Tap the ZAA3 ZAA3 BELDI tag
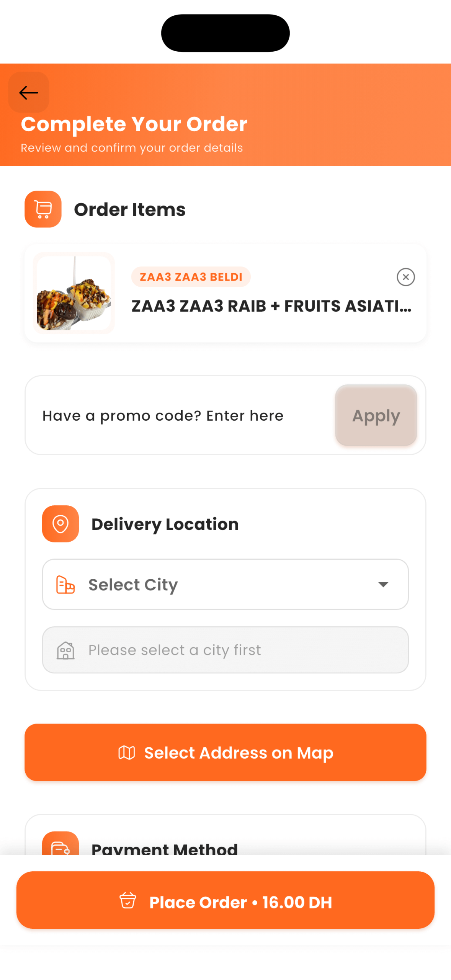This screenshot has width=451, height=980. pos(191,276)
